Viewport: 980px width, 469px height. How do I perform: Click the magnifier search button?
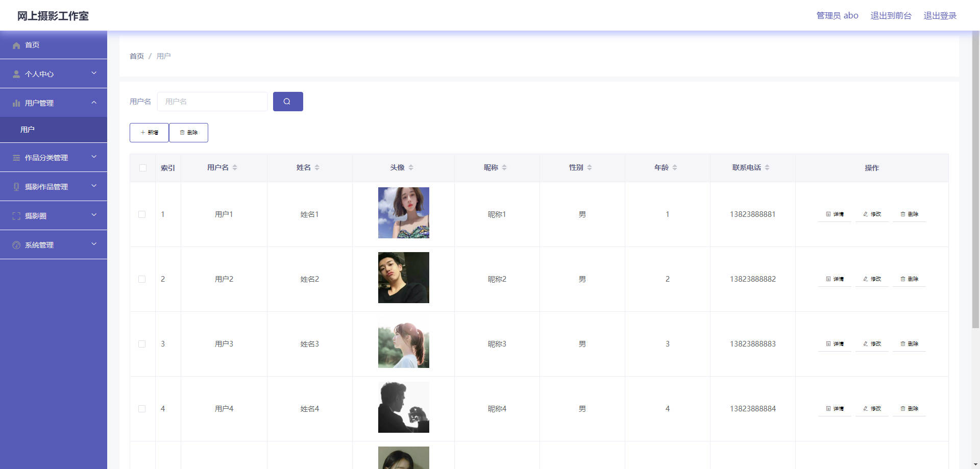[288, 102]
